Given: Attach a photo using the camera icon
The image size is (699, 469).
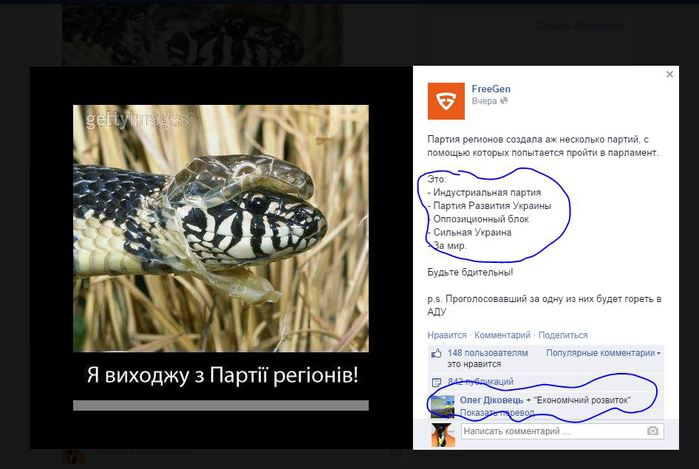Looking at the screenshot, I should click(x=653, y=431).
